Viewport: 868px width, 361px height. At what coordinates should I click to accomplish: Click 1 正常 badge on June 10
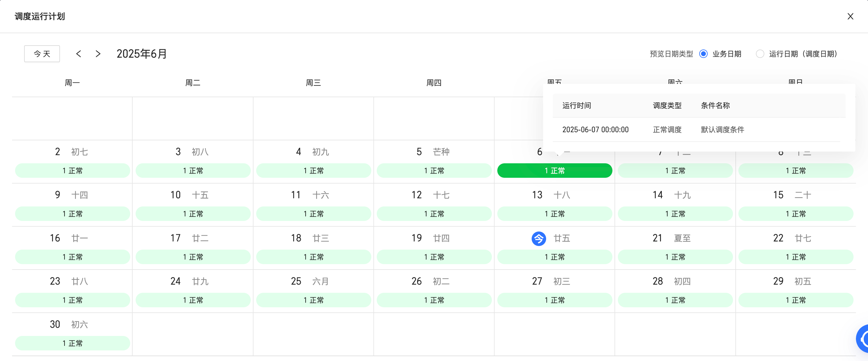tap(193, 214)
